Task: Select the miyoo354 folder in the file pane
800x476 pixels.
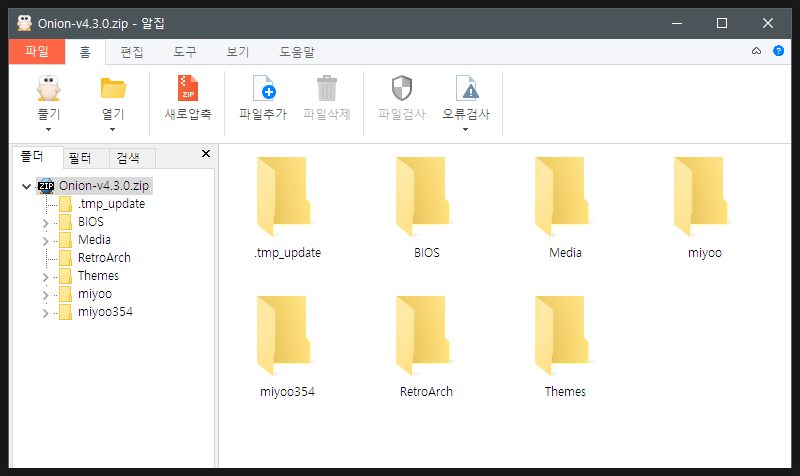Action: tap(287, 346)
